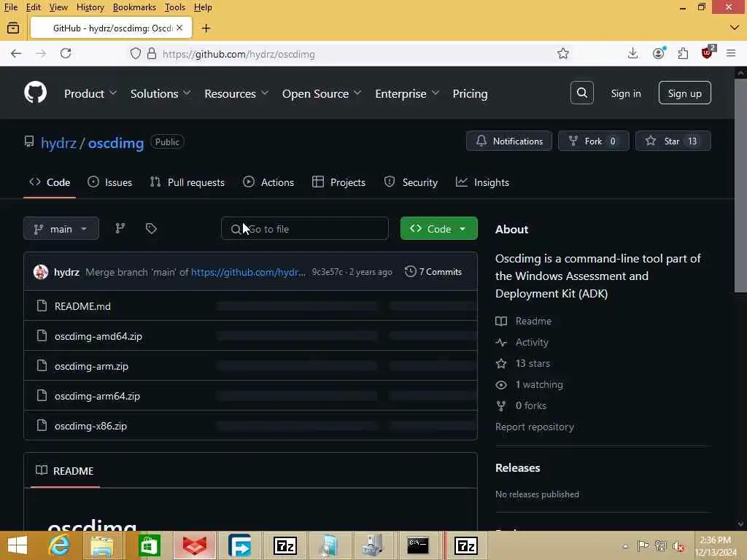Open the hydrz owner link
The height and width of the screenshot is (560, 747).
tap(58, 143)
